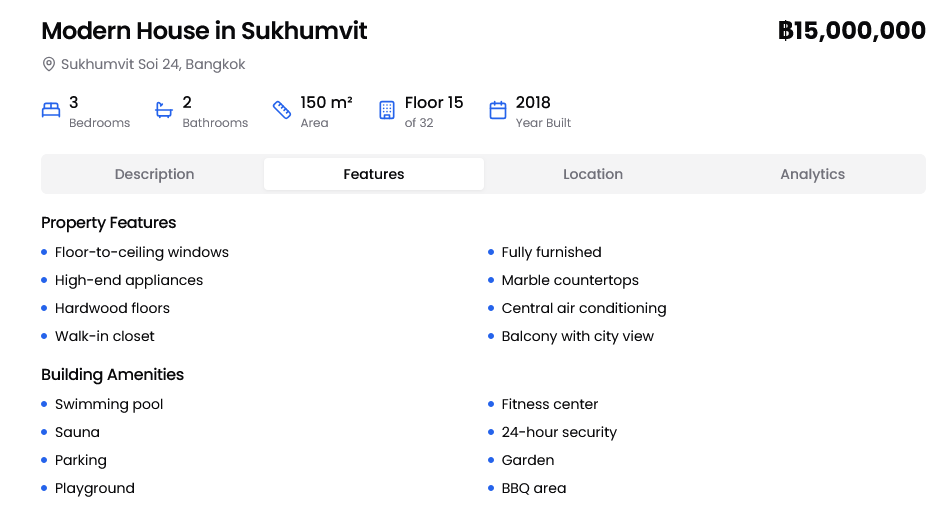Viewport: 940px width, 527px height.
Task: Click the Swimming pool amenity
Action: click(109, 405)
